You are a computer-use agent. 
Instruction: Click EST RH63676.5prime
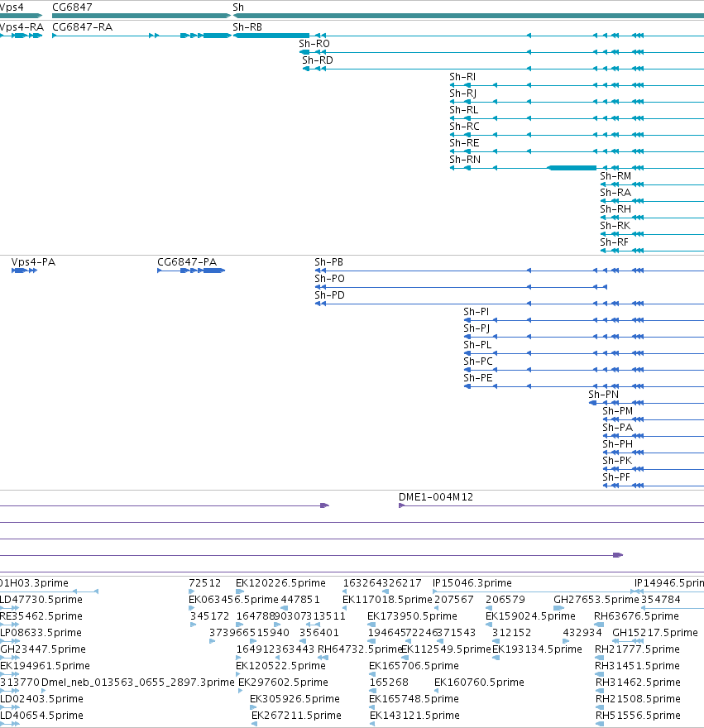[637, 616]
